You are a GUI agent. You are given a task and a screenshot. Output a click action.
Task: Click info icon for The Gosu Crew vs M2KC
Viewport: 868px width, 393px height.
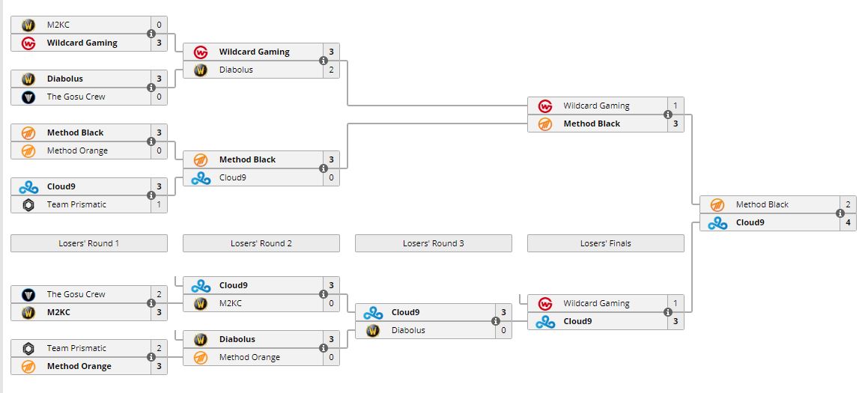[151, 303]
